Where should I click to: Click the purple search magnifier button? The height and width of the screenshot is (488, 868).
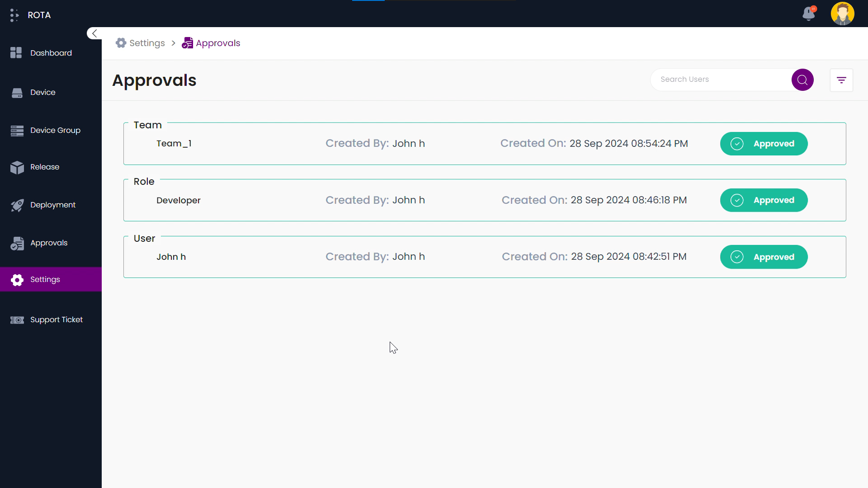tap(802, 80)
